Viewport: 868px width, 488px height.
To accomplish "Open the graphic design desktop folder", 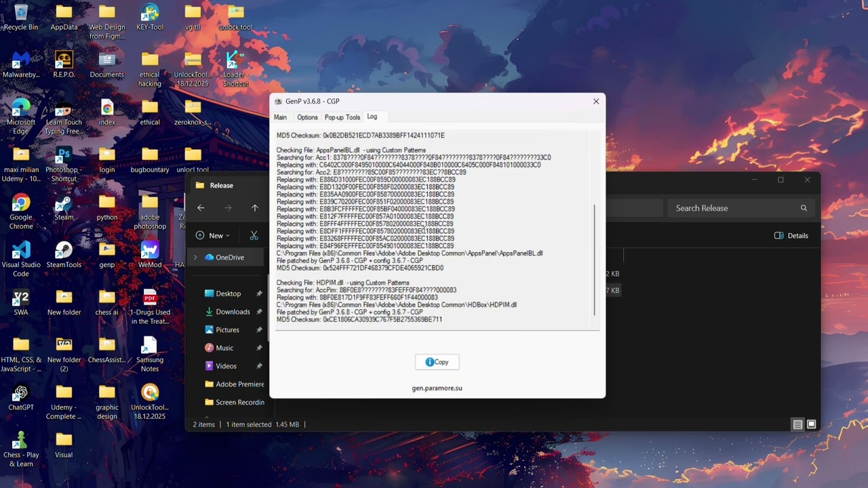I will pos(106,401).
